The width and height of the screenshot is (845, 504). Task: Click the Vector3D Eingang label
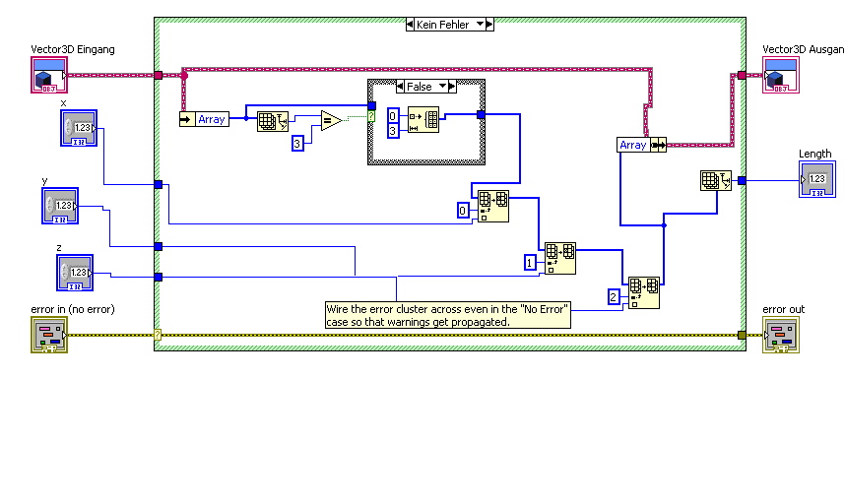[73, 49]
